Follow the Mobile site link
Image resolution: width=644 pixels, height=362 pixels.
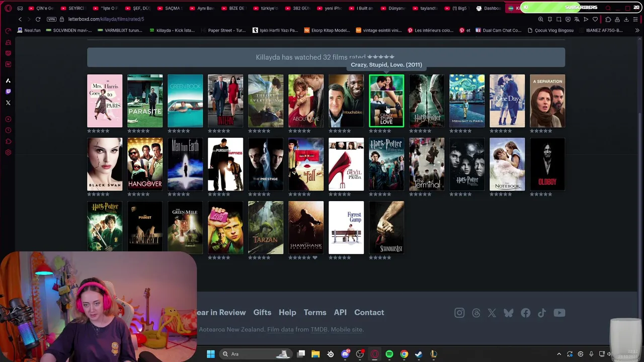pyautogui.click(x=346, y=329)
